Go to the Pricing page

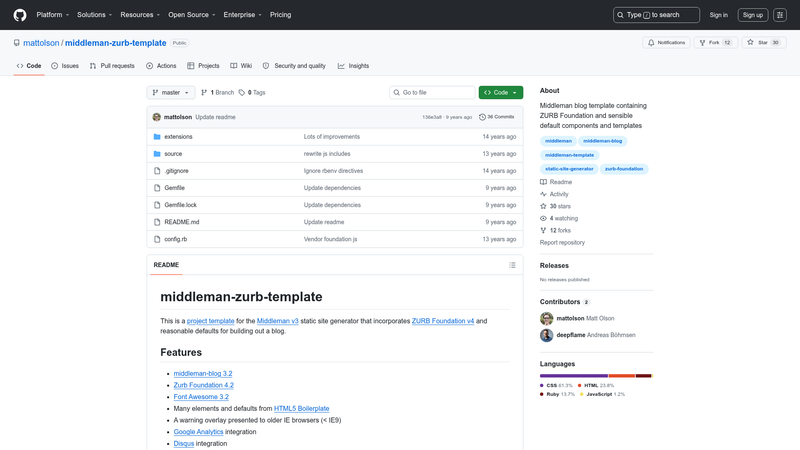[x=281, y=15]
